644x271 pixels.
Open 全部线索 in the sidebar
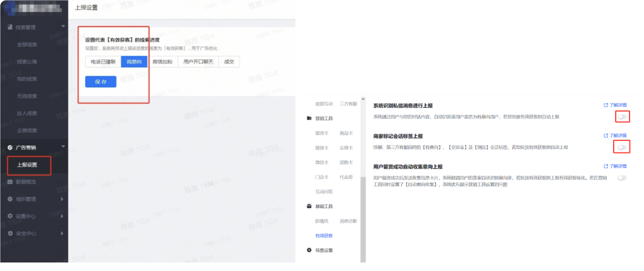[x=27, y=44]
